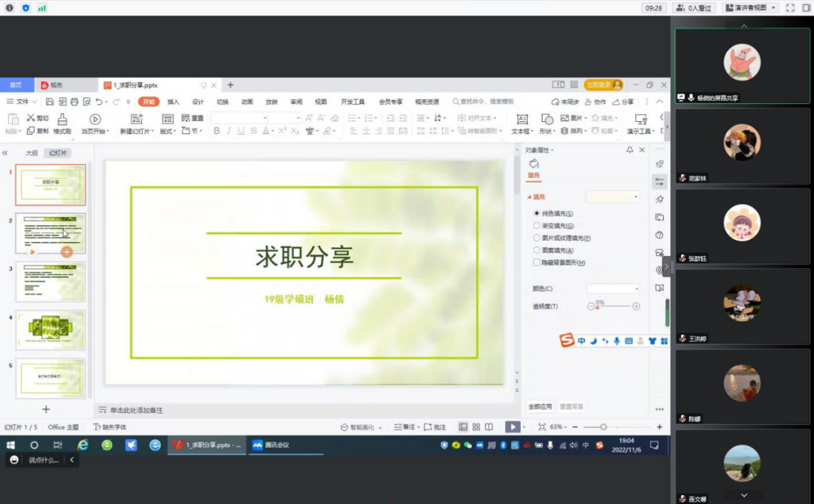Open the File (文件) menu dropdown

23,102
